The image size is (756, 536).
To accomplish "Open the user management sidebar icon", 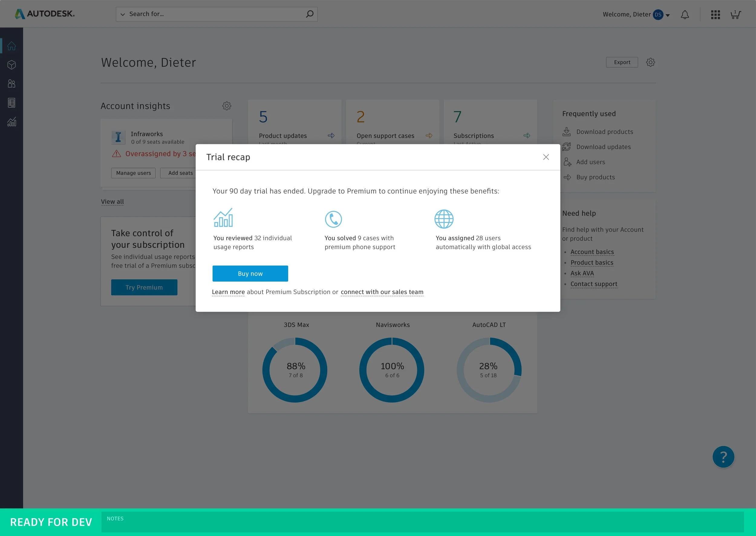I will 11,83.
